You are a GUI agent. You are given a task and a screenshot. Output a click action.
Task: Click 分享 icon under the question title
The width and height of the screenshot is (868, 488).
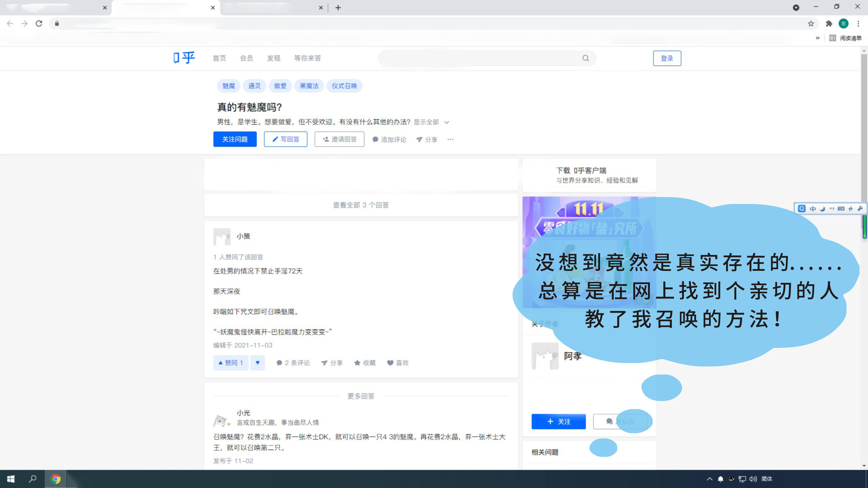pos(427,139)
